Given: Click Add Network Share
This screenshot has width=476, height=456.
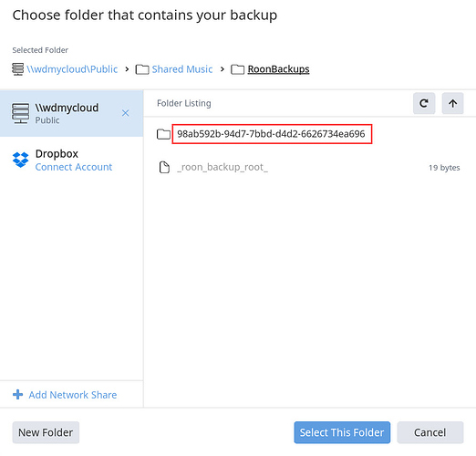Looking at the screenshot, I should point(73,395).
